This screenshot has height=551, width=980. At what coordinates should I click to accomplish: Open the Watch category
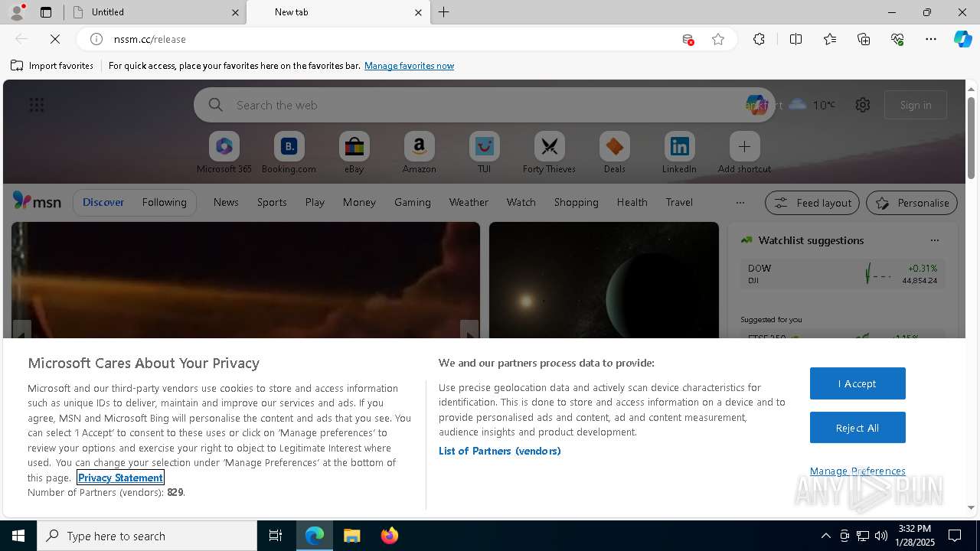(x=521, y=202)
